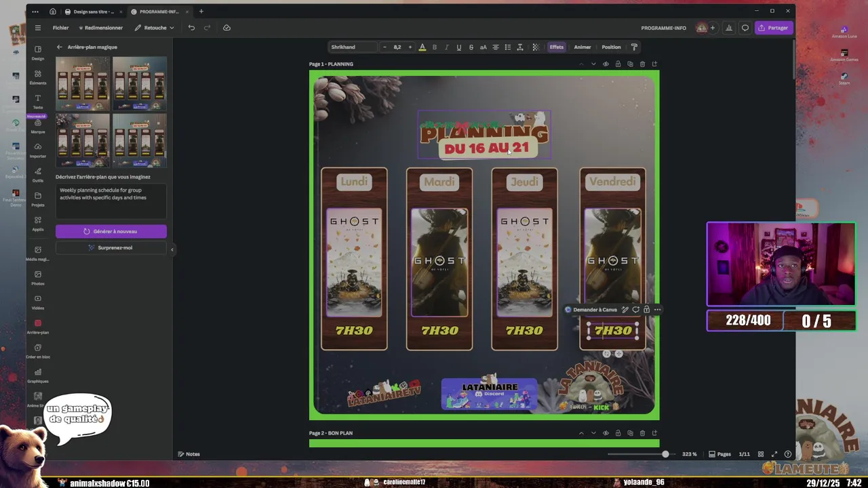This screenshot has height=488, width=868.
Task: Click the zoom slider handle
Action: point(665,454)
